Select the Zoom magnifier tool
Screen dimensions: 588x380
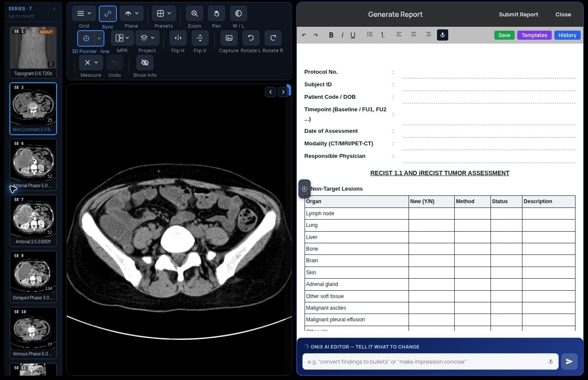coord(195,14)
